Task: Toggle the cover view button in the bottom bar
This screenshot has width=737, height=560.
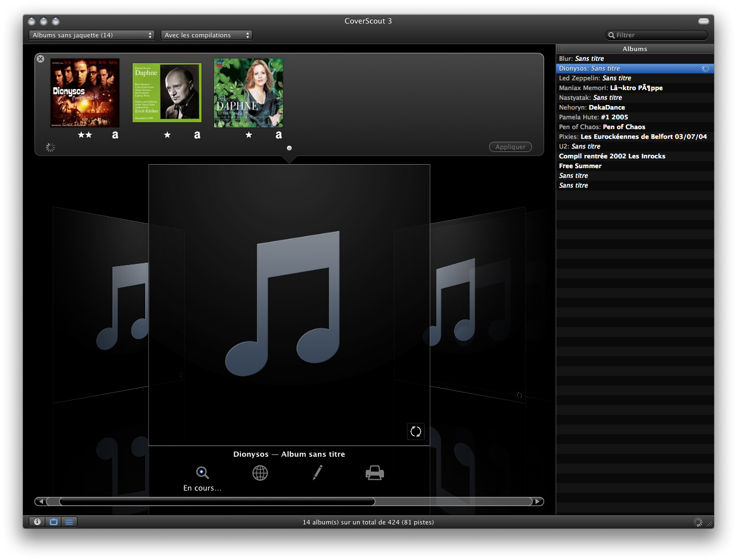Action: tap(53, 522)
